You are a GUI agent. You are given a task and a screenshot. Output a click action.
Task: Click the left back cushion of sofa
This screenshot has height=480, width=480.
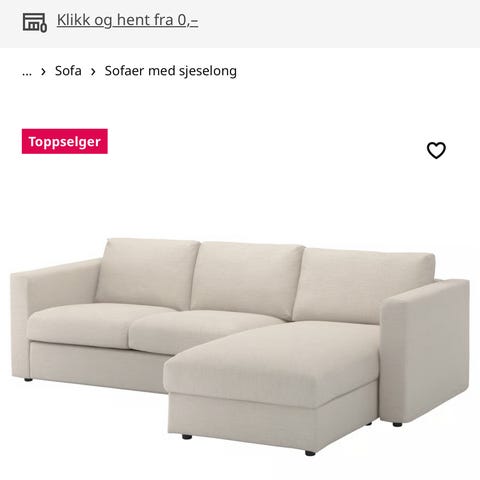click(x=147, y=273)
